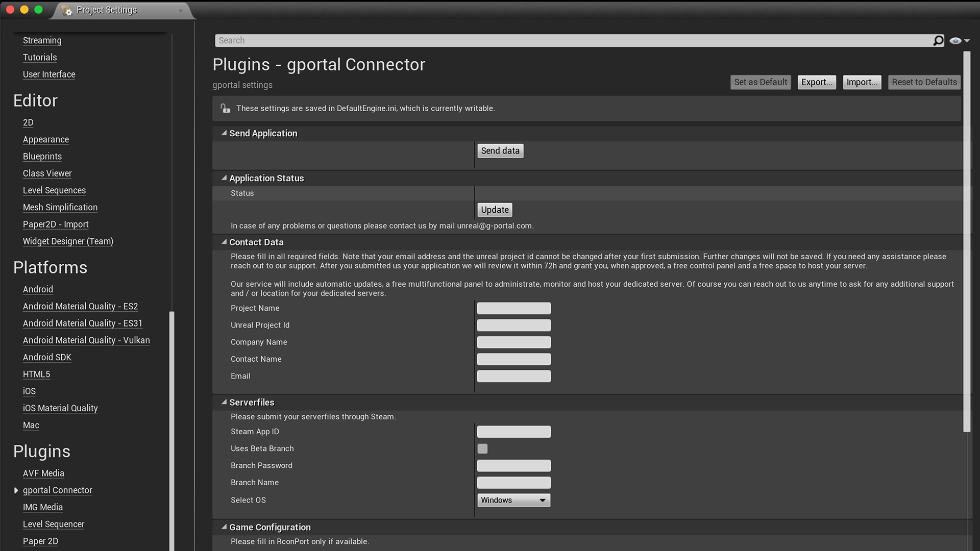Screen dimensions: 980x551
Task: Open iOS Material Quality settings
Action: [60, 408]
